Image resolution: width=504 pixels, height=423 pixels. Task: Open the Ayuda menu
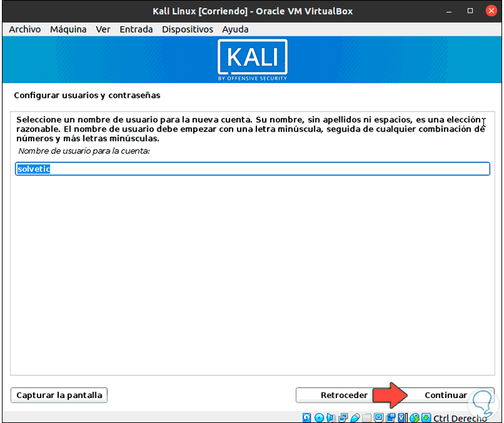tap(235, 29)
